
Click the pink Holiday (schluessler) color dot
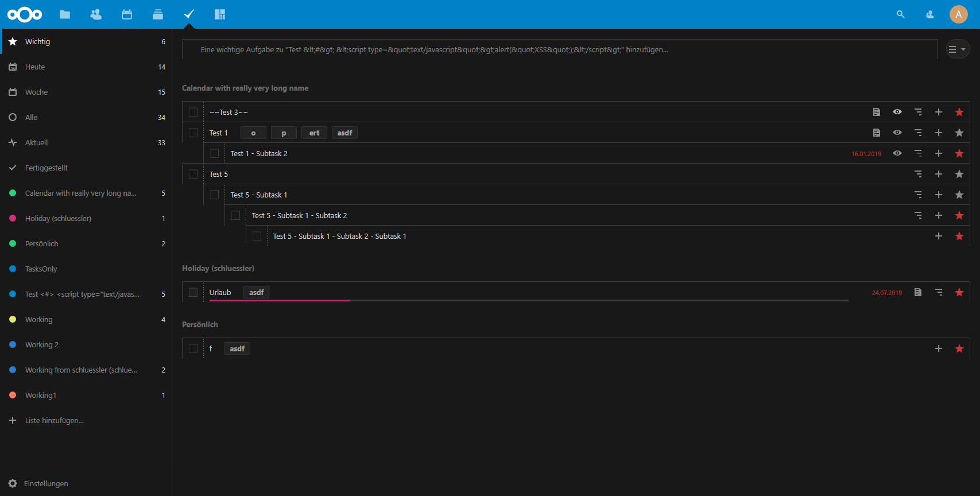(x=13, y=218)
